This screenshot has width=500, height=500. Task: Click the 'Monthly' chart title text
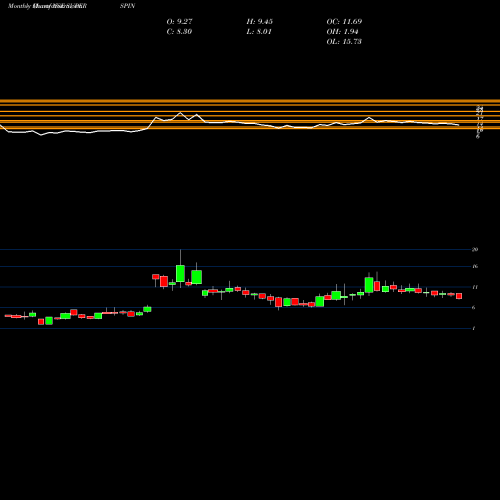[x=19, y=6]
